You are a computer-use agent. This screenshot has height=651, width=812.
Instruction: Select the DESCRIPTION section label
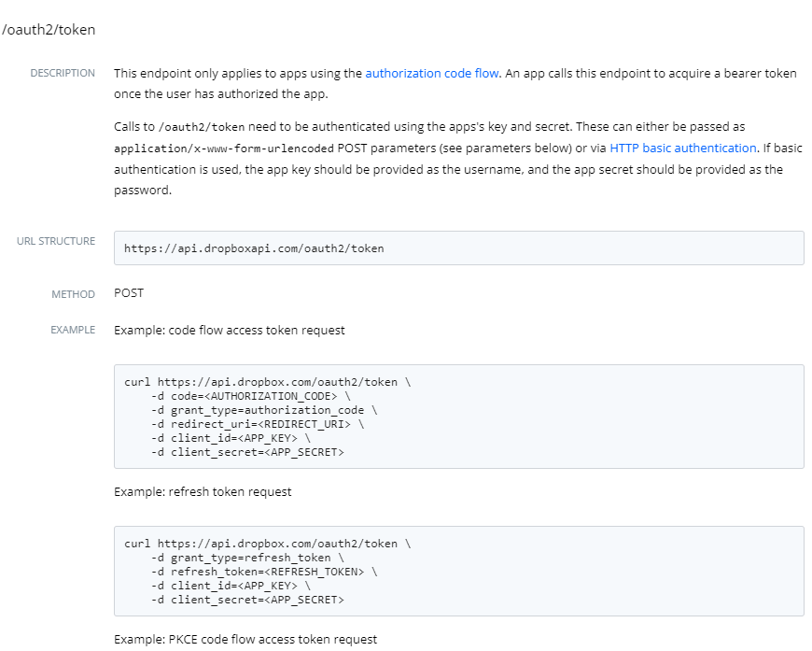(63, 73)
